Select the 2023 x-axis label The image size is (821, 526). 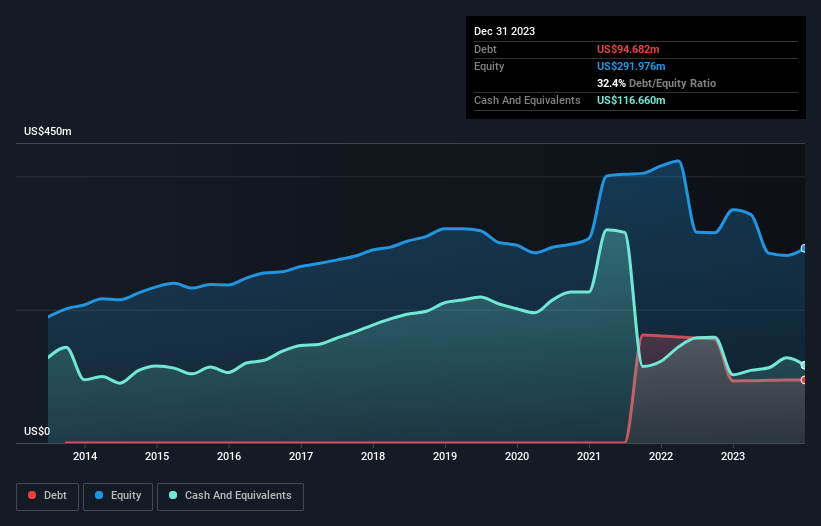point(733,456)
